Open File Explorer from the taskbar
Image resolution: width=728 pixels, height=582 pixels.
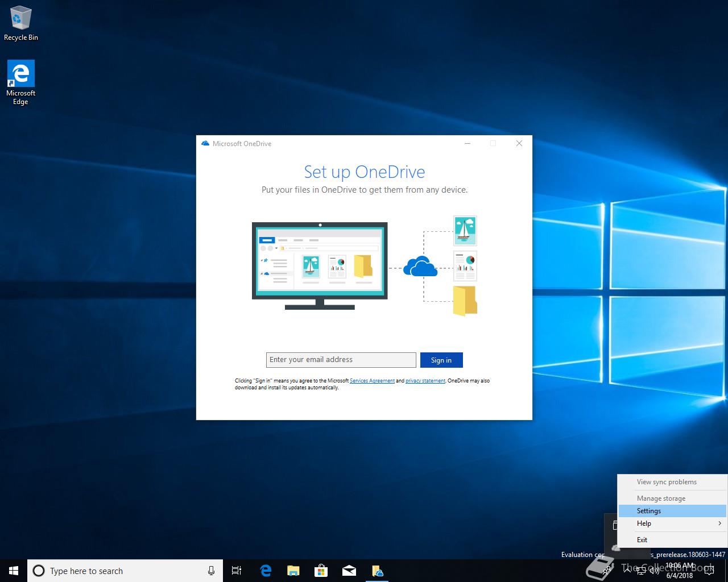(x=293, y=571)
